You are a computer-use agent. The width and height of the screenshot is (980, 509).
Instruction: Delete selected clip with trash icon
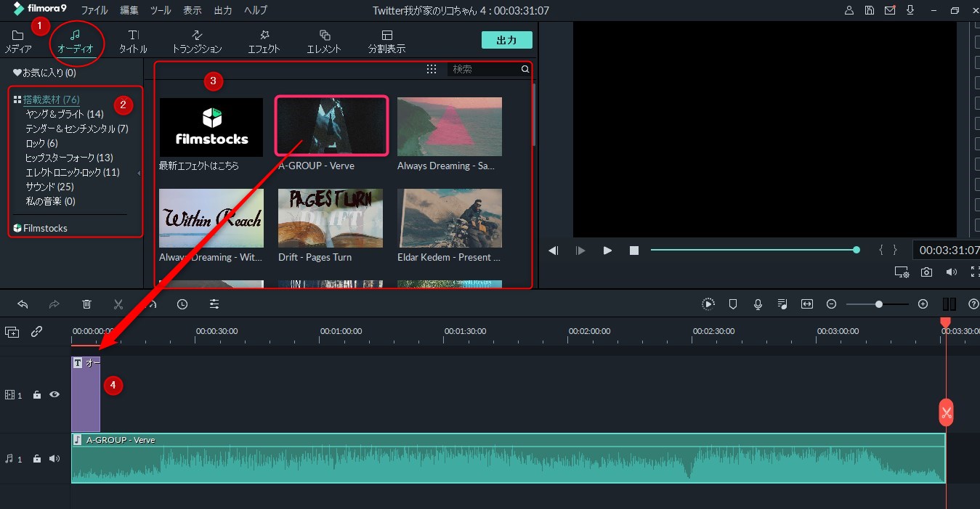pyautogui.click(x=86, y=304)
